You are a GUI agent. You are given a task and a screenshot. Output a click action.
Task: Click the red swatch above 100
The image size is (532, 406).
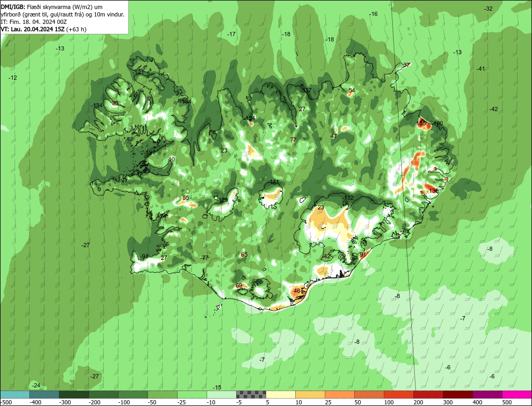pos(398,394)
